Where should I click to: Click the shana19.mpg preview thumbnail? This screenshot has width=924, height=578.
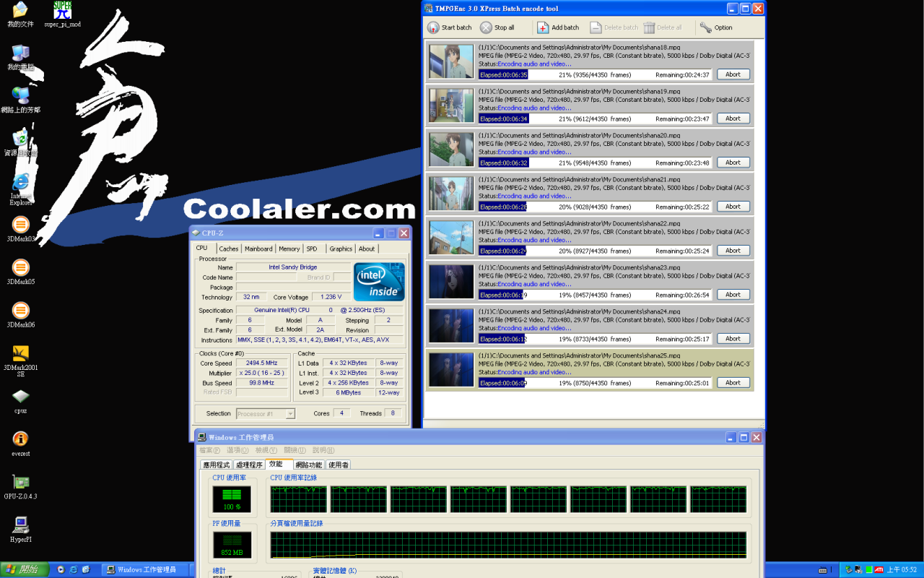click(x=451, y=105)
